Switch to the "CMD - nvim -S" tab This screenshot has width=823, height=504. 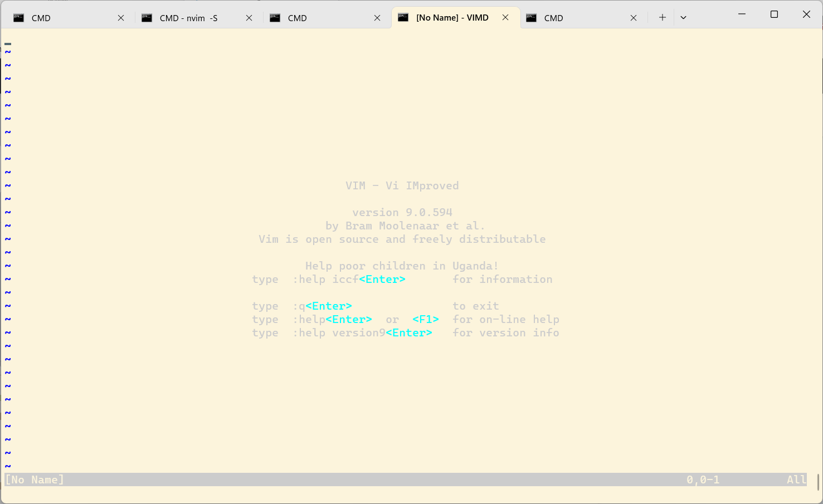[189, 17]
